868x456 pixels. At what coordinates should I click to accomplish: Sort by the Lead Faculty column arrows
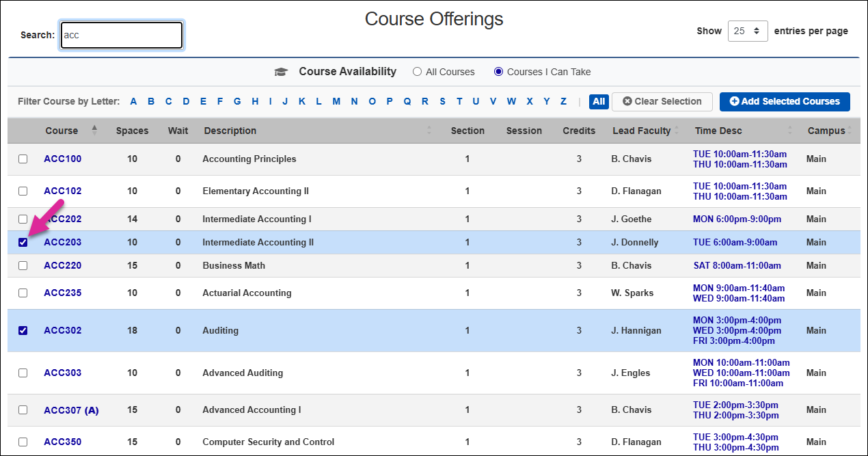click(677, 130)
